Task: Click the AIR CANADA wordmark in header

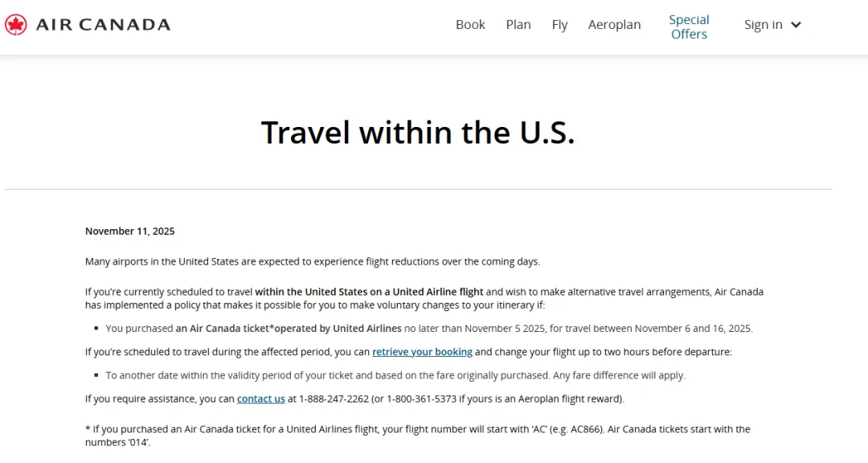Action: [103, 25]
